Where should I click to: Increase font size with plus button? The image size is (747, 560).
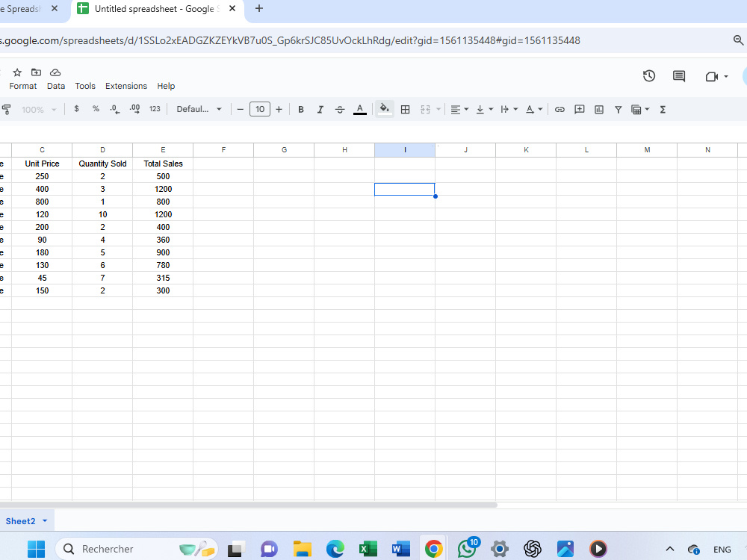[279, 110]
